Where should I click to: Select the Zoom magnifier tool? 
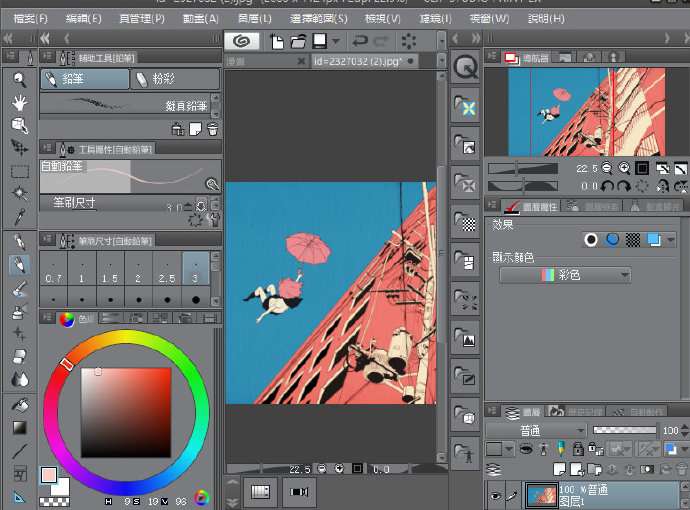(x=19, y=79)
